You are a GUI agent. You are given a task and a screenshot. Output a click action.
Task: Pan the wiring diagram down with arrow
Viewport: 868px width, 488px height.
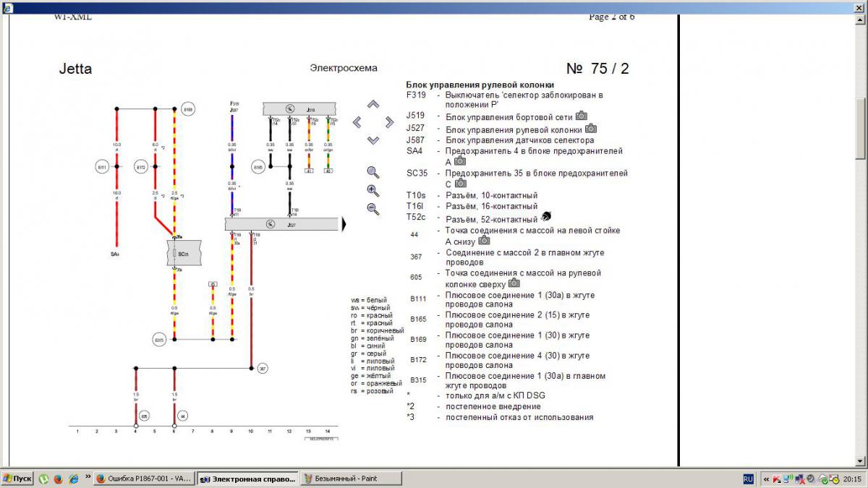click(373, 140)
